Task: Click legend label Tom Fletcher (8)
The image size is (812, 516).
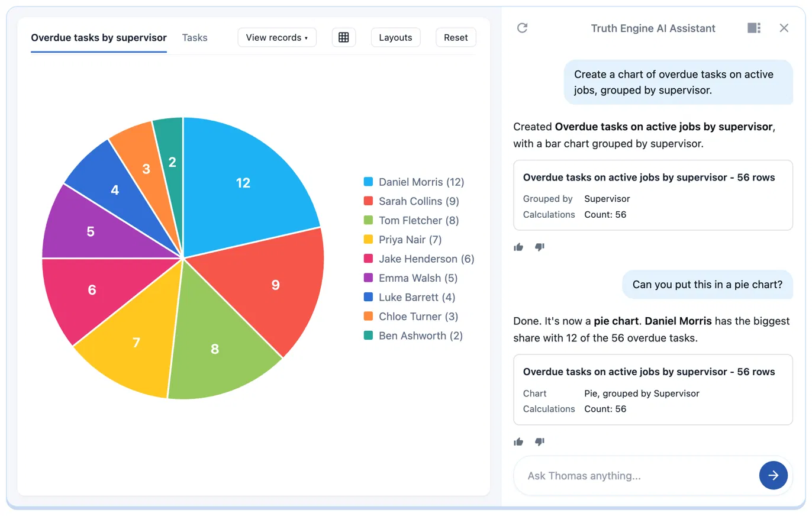Action: pos(419,220)
